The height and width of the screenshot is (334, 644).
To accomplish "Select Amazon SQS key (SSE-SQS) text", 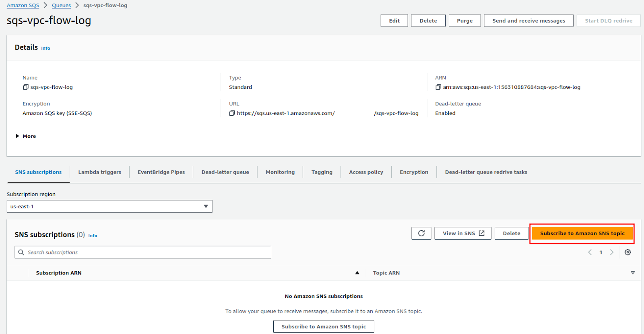I will pos(57,113).
